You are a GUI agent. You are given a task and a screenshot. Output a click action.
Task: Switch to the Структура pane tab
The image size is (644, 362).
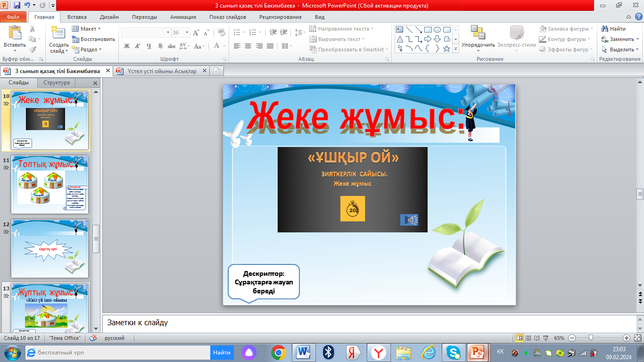pyautogui.click(x=57, y=82)
